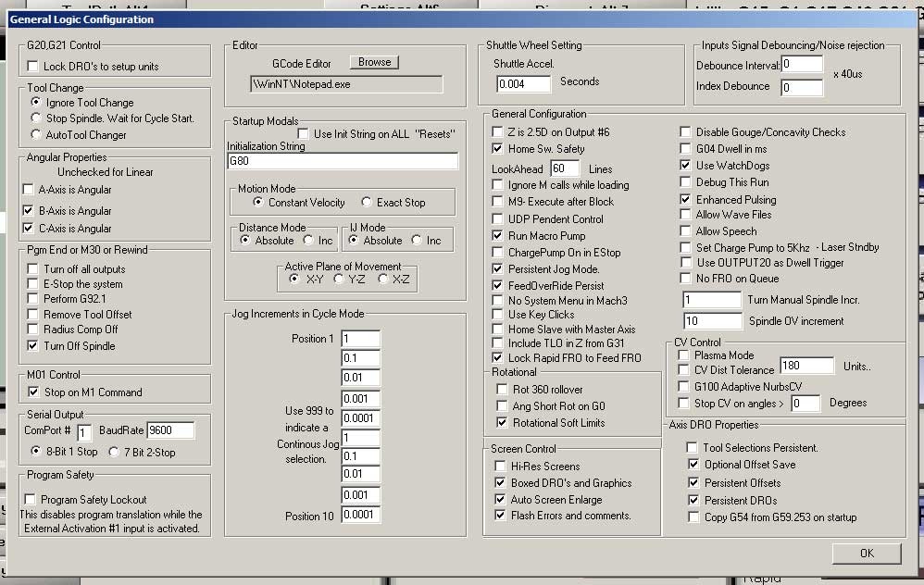Check A-Axis is Angular box

[30, 190]
